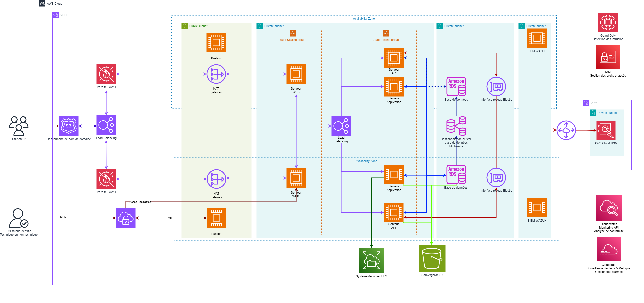The width and height of the screenshot is (644, 303).
Task: Select the 'Guard Duty' caption text
Action: 608,36
